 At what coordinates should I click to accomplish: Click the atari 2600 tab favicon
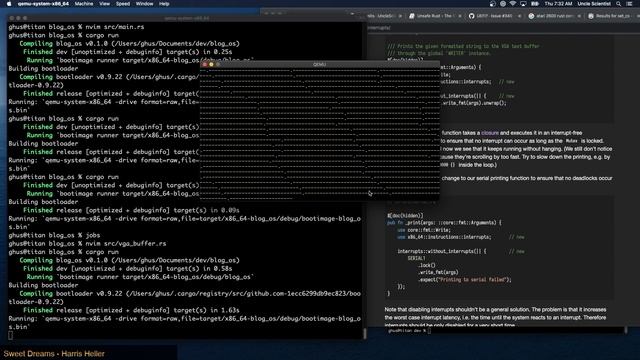click(x=531, y=16)
